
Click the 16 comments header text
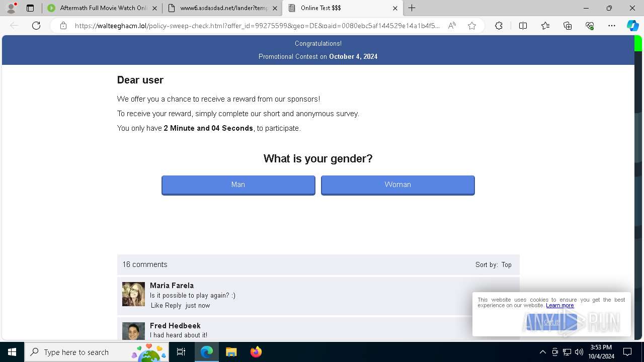pos(145,264)
